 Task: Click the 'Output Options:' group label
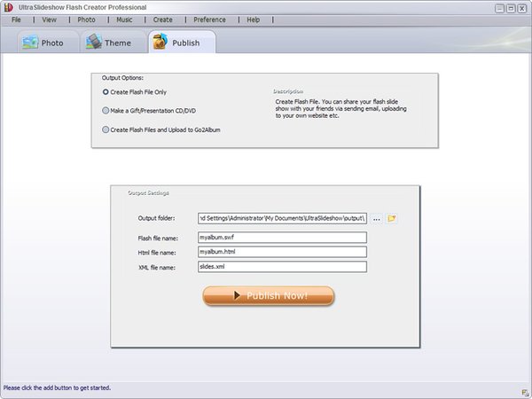point(122,78)
